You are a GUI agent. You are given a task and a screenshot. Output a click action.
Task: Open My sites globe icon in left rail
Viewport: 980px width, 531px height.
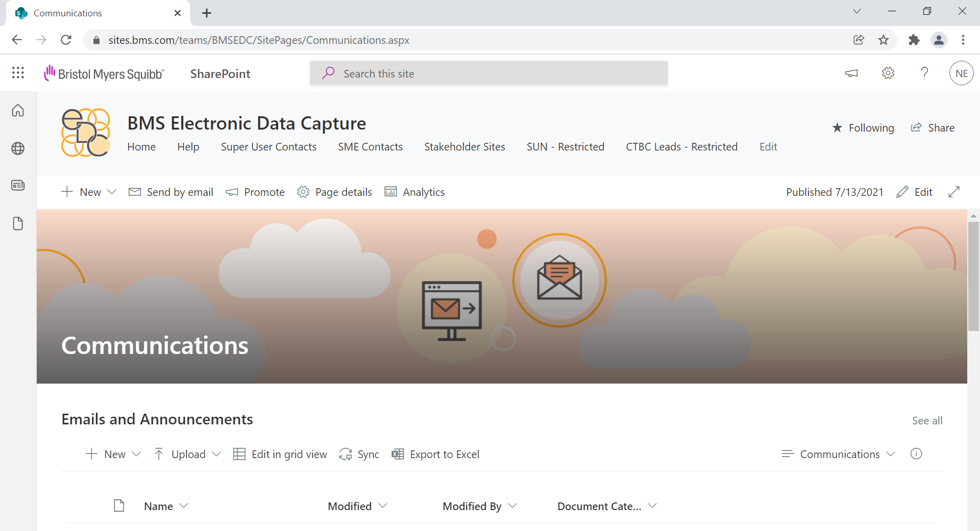18,148
